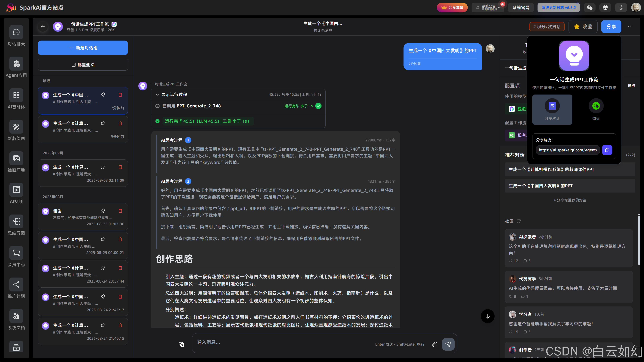
Task: Open the 思维导图 mind map sidebar icon
Action: tap(16, 221)
